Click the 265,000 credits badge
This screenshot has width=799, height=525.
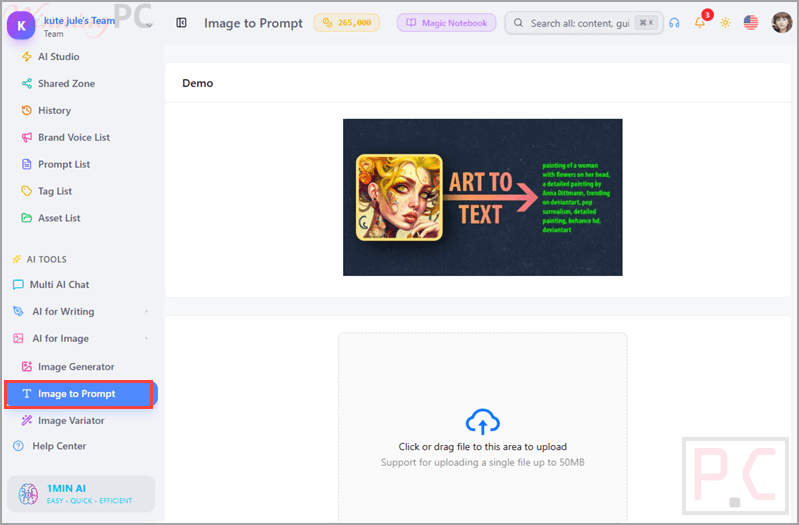click(x=347, y=23)
